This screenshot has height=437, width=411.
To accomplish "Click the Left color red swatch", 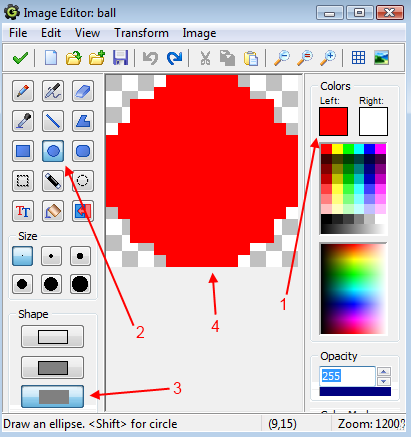I will pyautogui.click(x=333, y=121).
